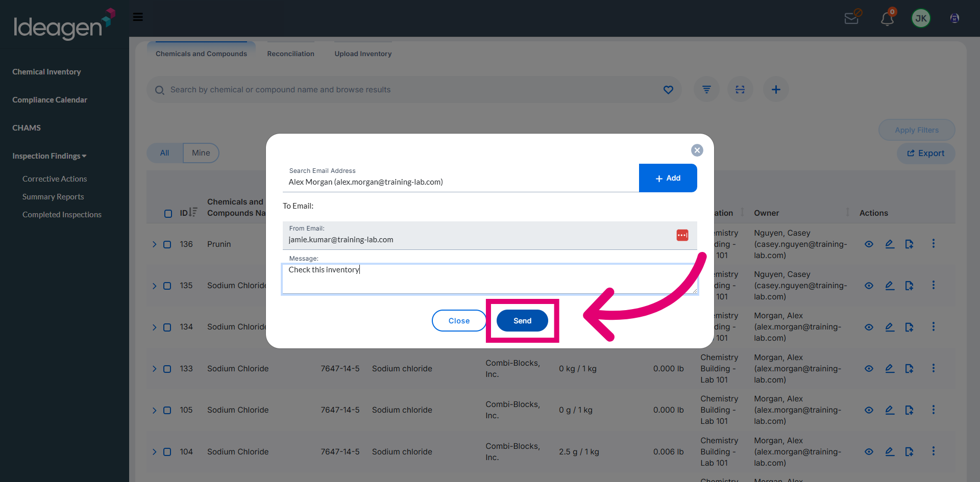The width and height of the screenshot is (980, 482).
Task: Click the barcode scan icon button
Action: (740, 90)
